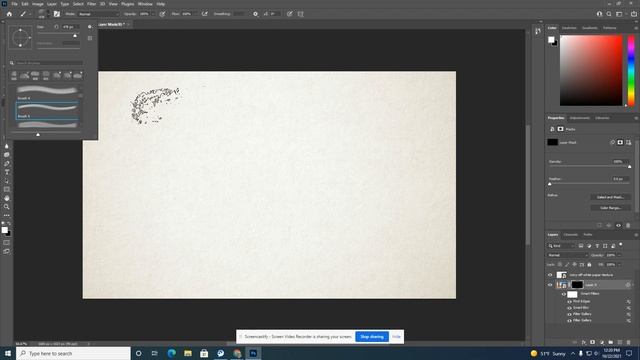
Task: Switch to the Channels tab
Action: 571,235
